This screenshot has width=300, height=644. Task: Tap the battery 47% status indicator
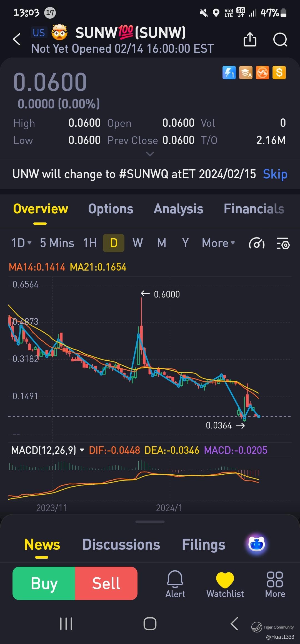[x=273, y=13]
